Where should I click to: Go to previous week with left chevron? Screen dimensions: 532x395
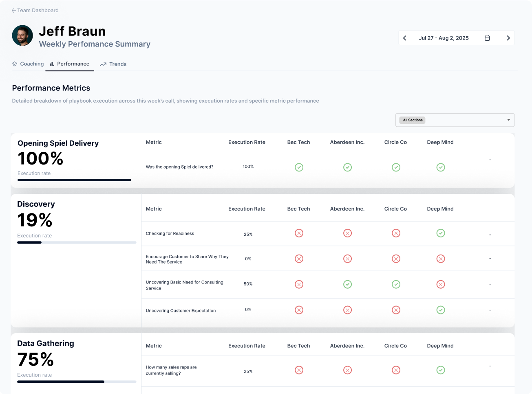tap(405, 38)
